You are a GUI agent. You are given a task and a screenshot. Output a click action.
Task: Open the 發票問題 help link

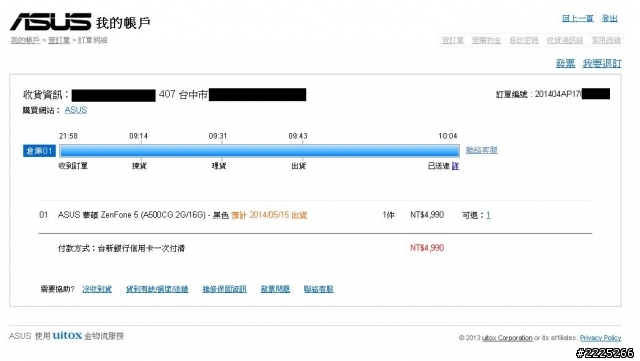tap(275, 289)
